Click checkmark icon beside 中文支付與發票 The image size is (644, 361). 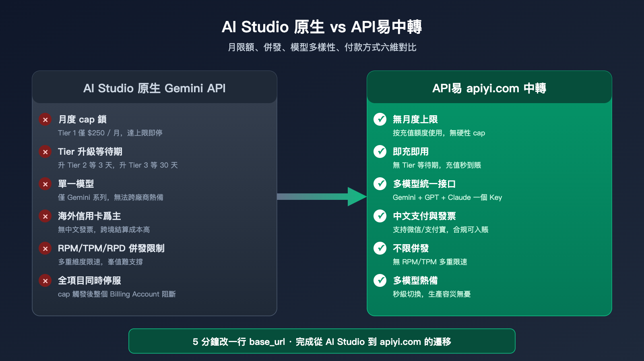380,216
